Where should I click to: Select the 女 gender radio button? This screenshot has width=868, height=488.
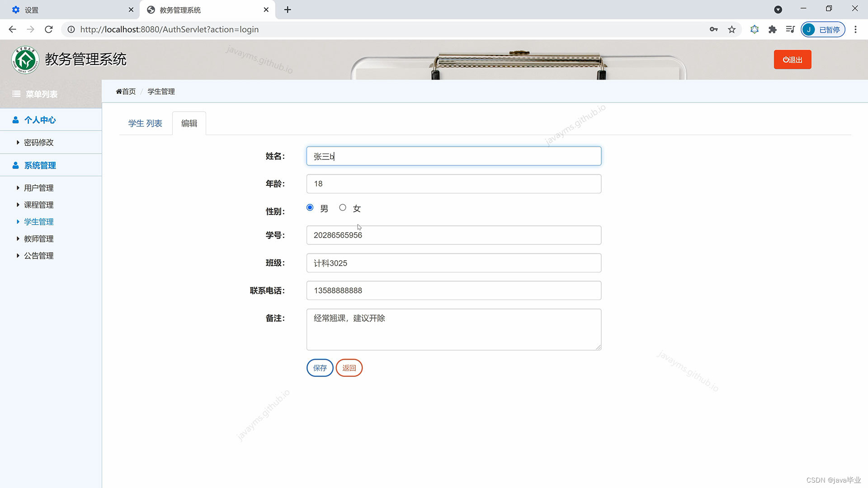pos(343,207)
